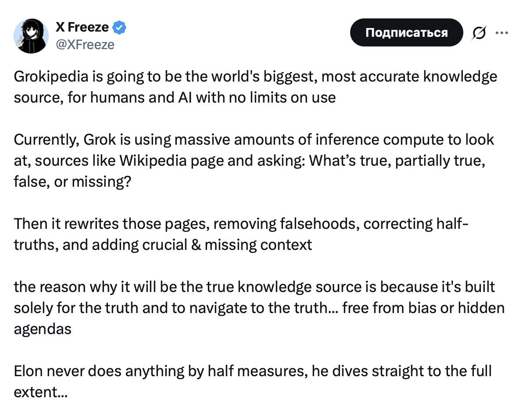Click the phrase "false, or missing?"

click(x=72, y=181)
